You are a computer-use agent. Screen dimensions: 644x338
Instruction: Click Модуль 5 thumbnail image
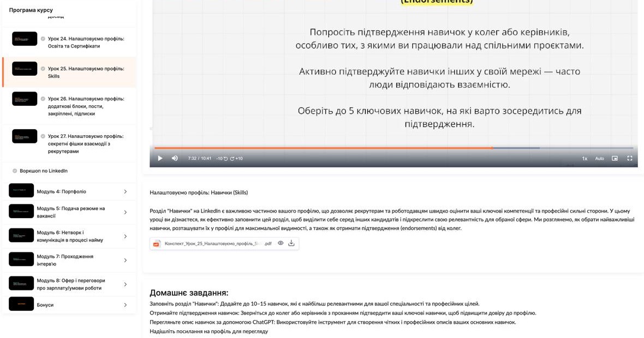click(21, 212)
